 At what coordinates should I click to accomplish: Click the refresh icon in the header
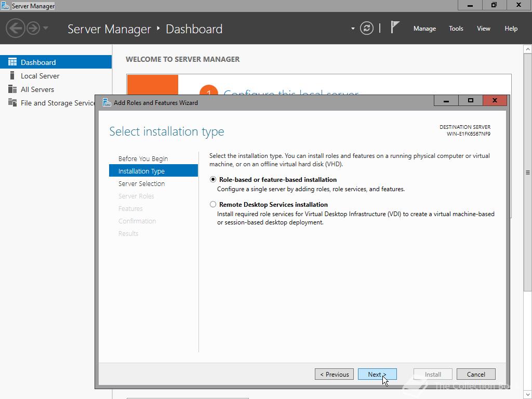click(366, 28)
